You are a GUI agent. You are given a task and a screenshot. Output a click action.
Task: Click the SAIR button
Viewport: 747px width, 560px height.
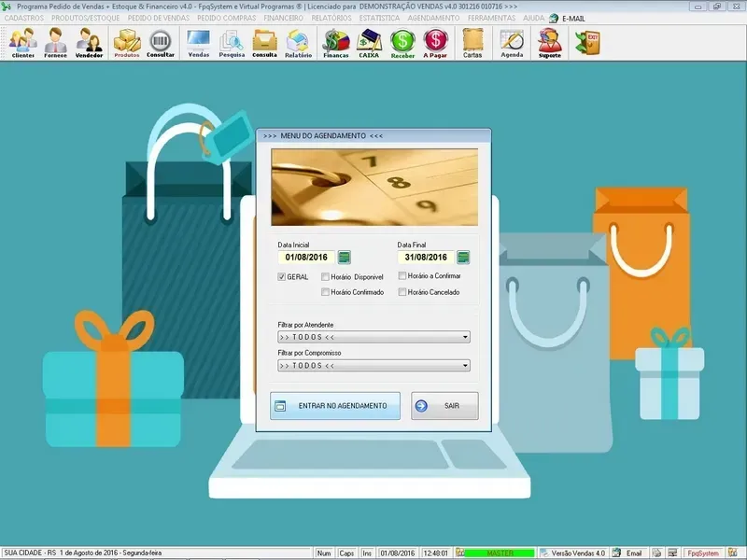pyautogui.click(x=444, y=406)
